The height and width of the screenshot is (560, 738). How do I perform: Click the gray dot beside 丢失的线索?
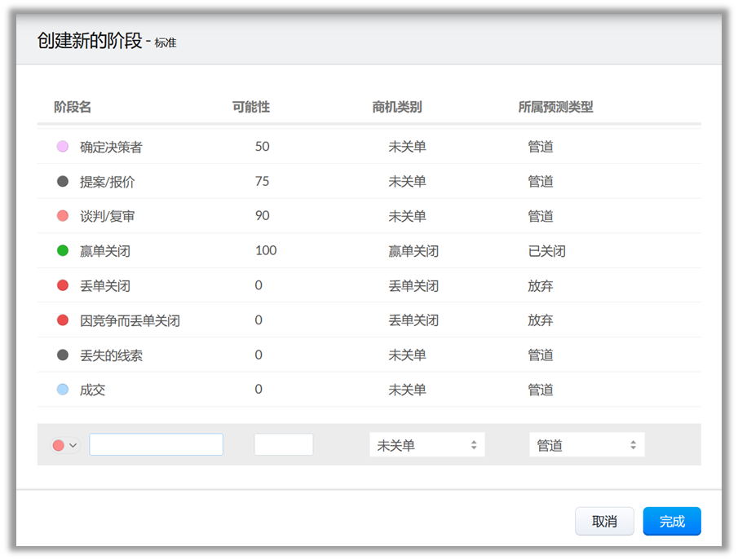(63, 355)
